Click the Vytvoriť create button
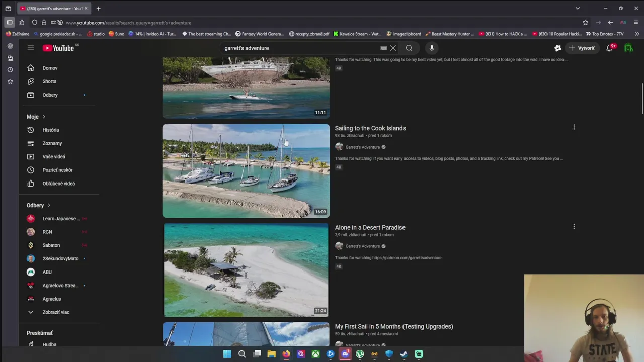The height and width of the screenshot is (362, 644). point(582,48)
